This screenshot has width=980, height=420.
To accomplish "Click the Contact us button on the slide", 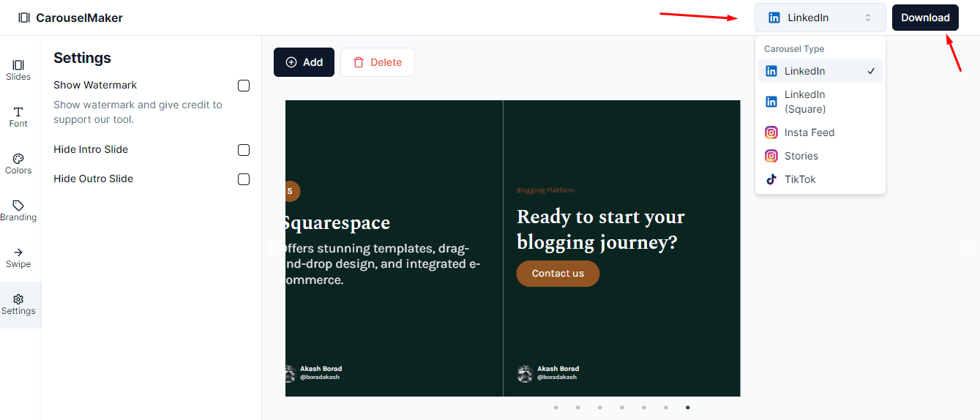I will pos(558,274).
